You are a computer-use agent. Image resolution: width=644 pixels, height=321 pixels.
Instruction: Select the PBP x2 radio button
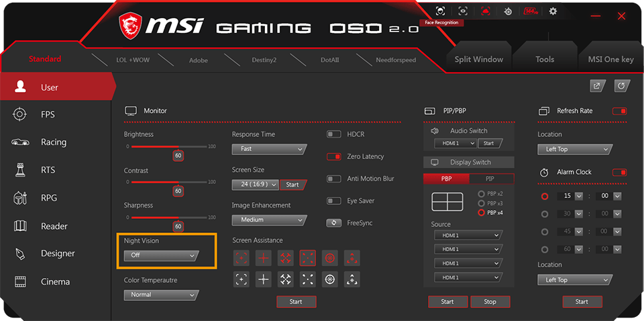pyautogui.click(x=481, y=194)
